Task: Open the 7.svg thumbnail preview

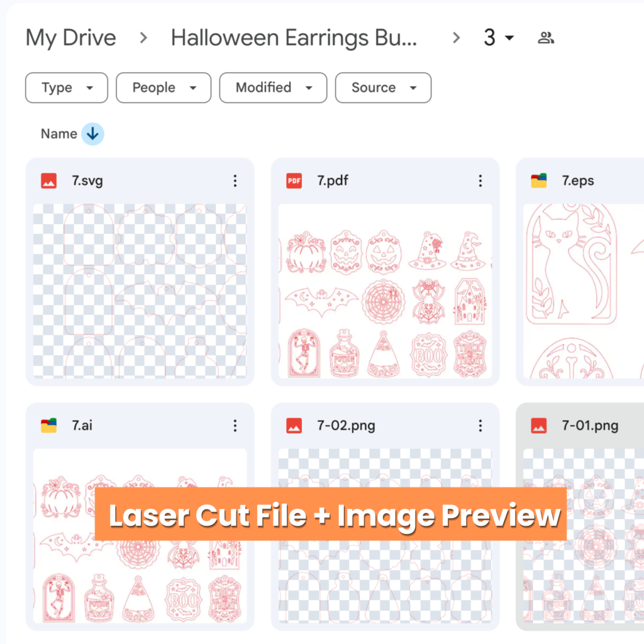Action: 140,291
